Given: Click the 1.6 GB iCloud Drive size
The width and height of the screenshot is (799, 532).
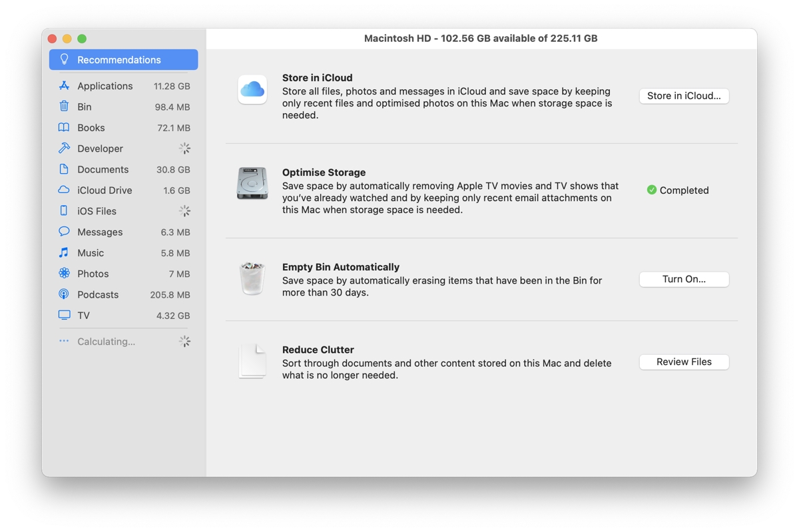Looking at the screenshot, I should coord(176,190).
